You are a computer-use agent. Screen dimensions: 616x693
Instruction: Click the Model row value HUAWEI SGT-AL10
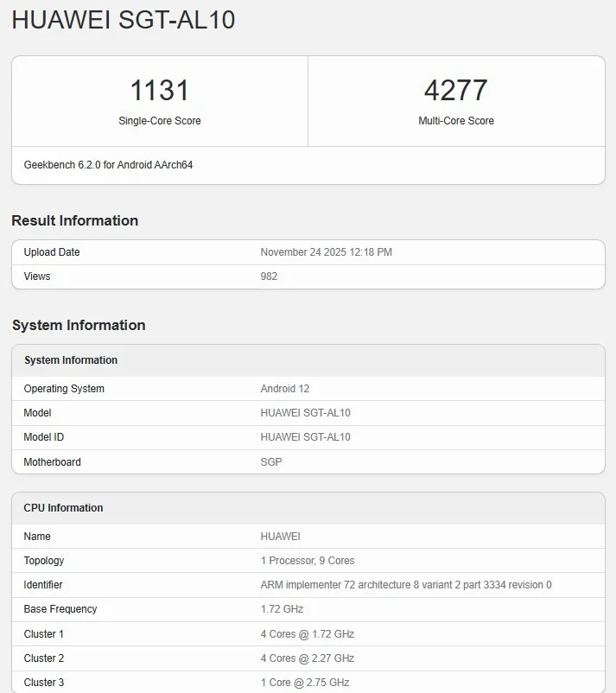pyautogui.click(x=305, y=413)
